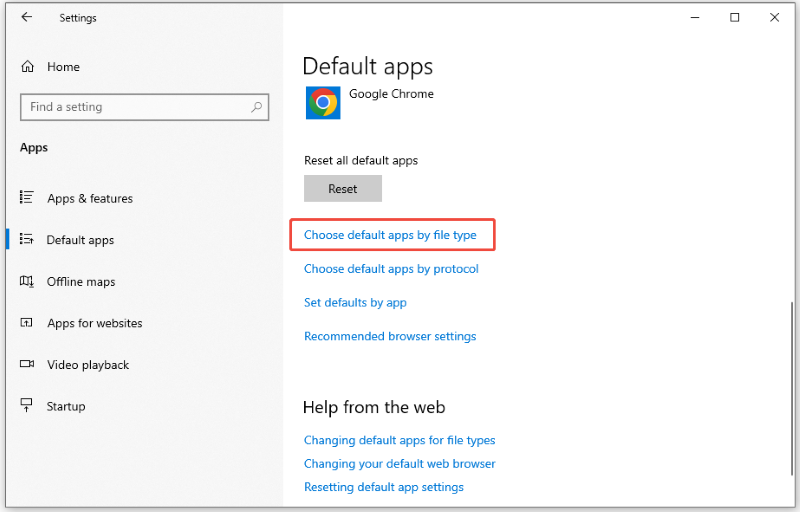Click the back arrow in Settings
The width and height of the screenshot is (800, 512).
point(27,17)
